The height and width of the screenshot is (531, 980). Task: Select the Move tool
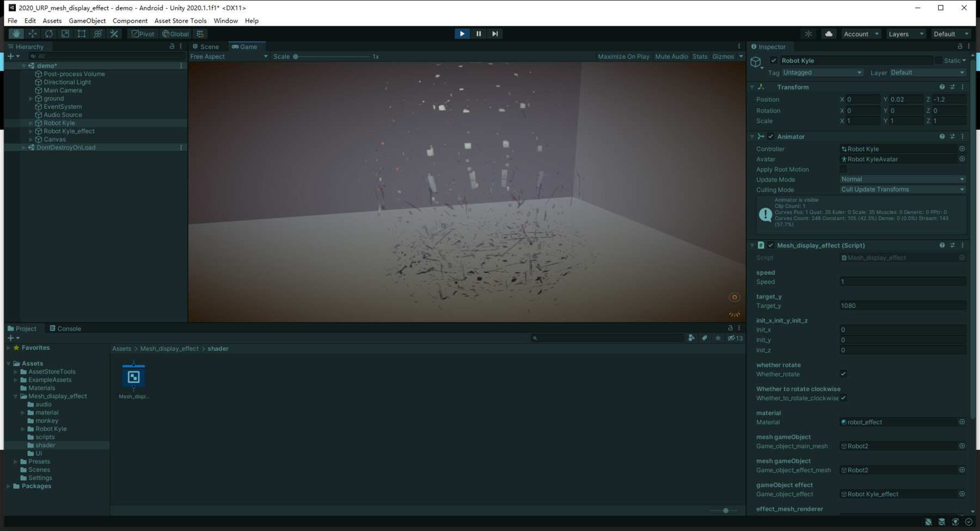[32, 33]
